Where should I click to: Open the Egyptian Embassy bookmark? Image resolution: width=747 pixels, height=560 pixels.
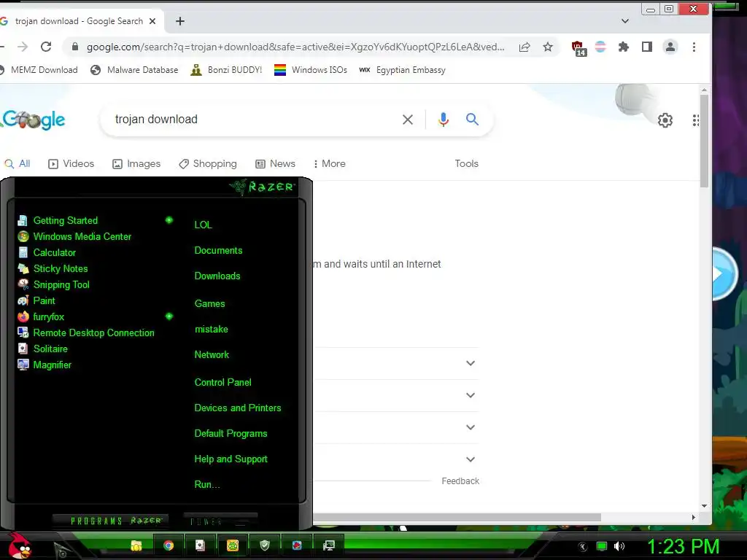[x=403, y=70]
